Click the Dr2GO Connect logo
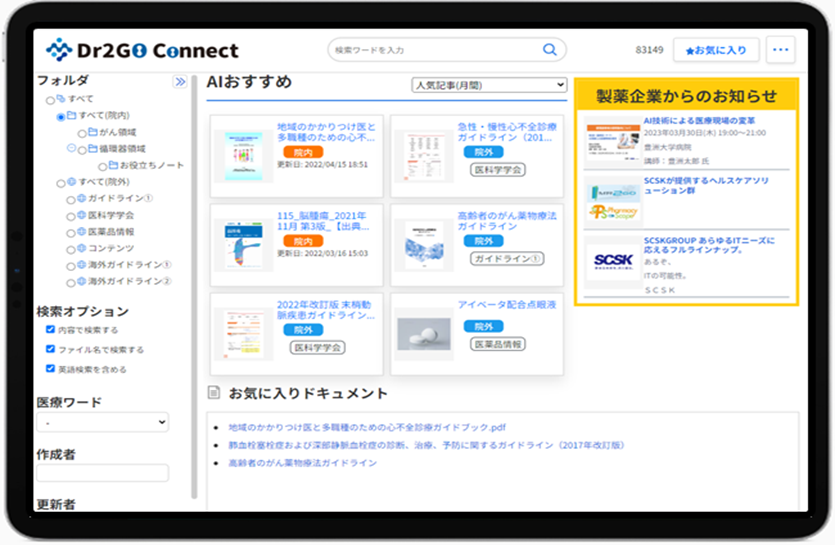Viewport: 835px width, 545px height. (x=142, y=50)
